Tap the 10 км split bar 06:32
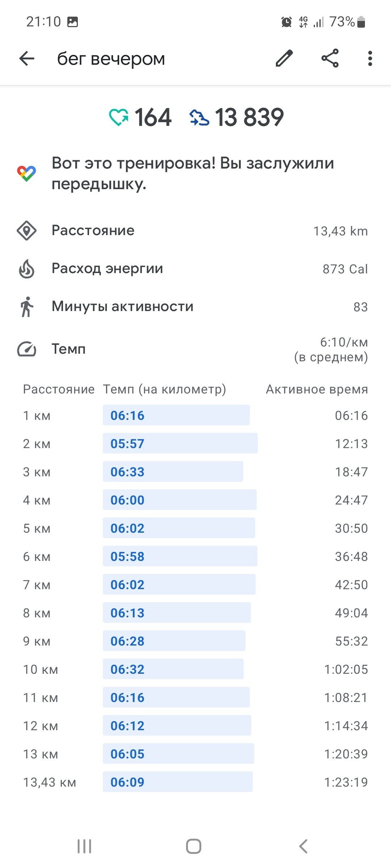Screen dimensions: 391x868 pyautogui.click(x=173, y=669)
